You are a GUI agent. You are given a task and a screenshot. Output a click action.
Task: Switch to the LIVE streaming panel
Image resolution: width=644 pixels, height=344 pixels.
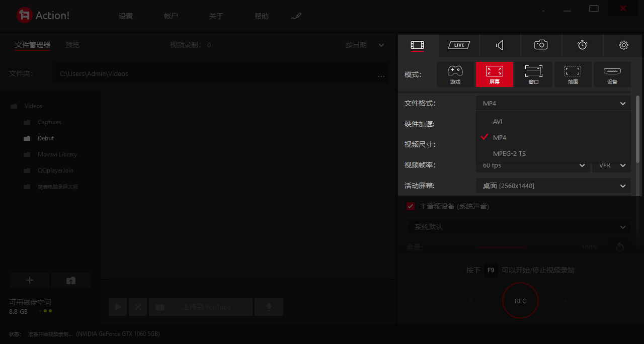(x=458, y=45)
